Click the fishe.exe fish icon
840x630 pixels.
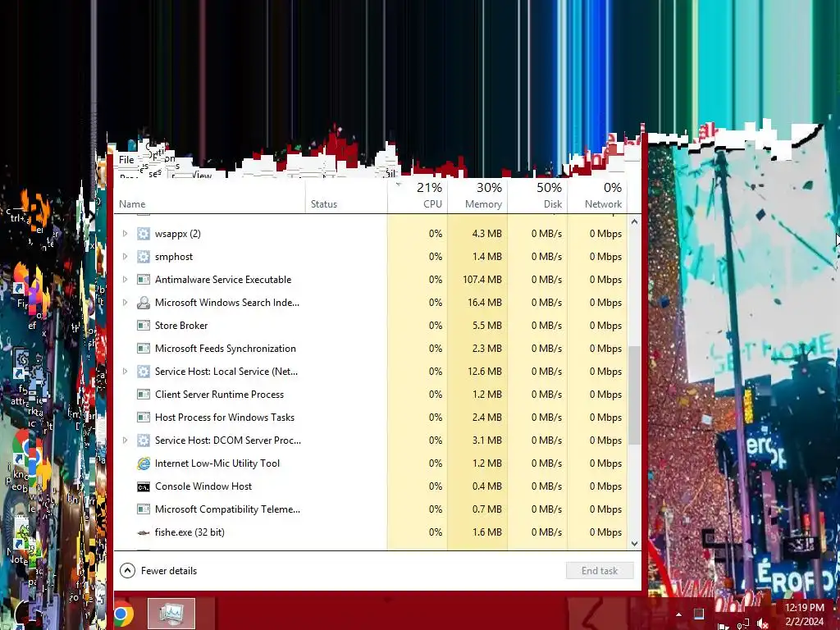(143, 532)
